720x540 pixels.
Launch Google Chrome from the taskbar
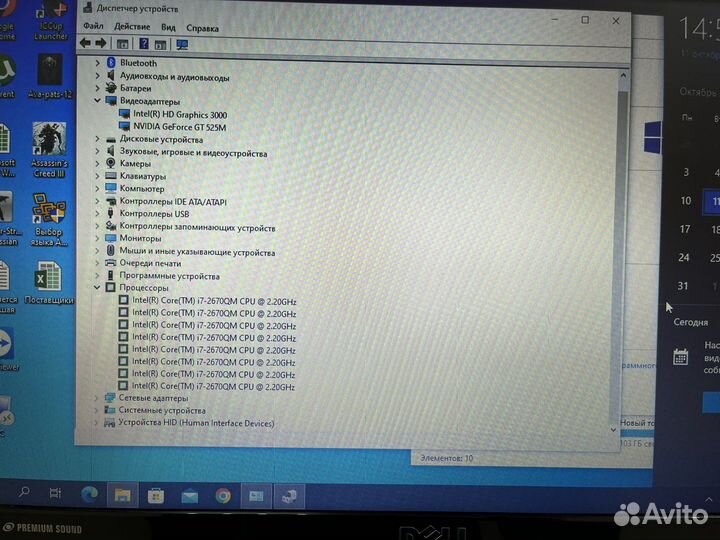(x=223, y=496)
